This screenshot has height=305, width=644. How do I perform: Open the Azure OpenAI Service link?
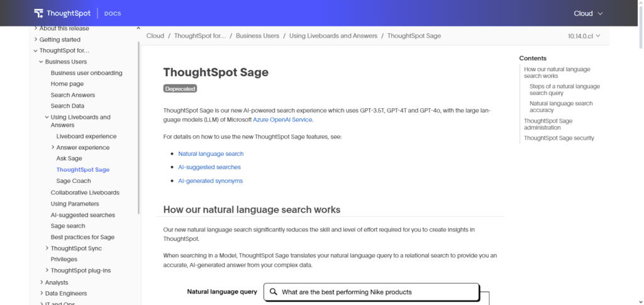[x=282, y=120]
